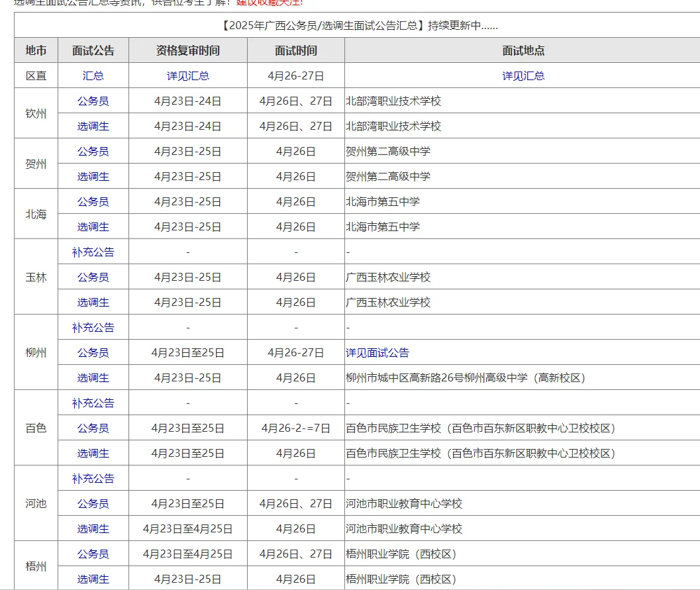Open 钦州 选调生 interview announcement link

tap(93, 126)
